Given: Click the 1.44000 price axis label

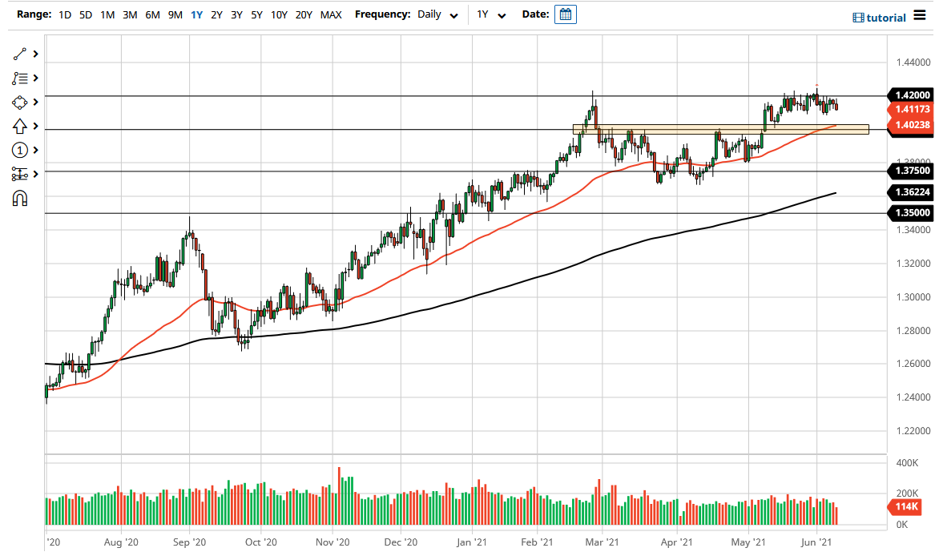Looking at the screenshot, I should tap(913, 62).
